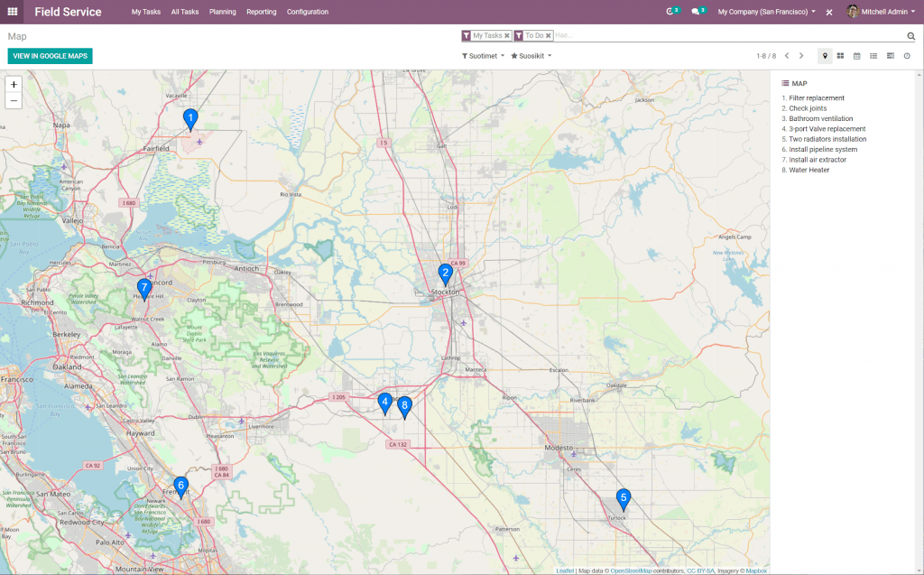This screenshot has height=575, width=924.
Task: Open the Planning menu
Action: (222, 12)
